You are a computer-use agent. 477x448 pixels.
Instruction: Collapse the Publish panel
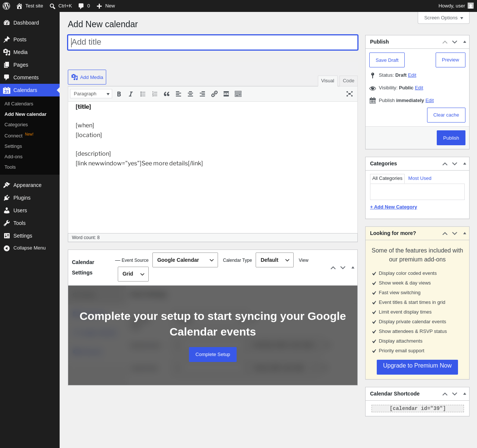(465, 42)
